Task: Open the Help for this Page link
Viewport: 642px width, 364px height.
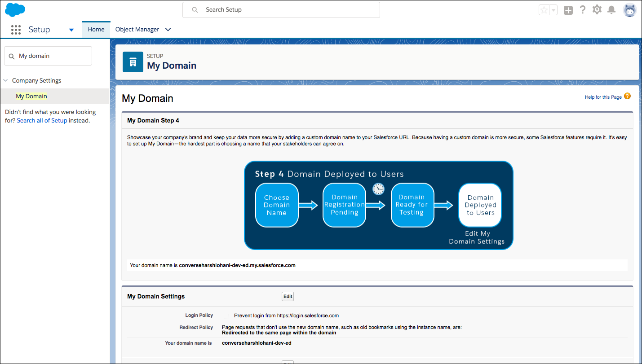Action: click(603, 97)
